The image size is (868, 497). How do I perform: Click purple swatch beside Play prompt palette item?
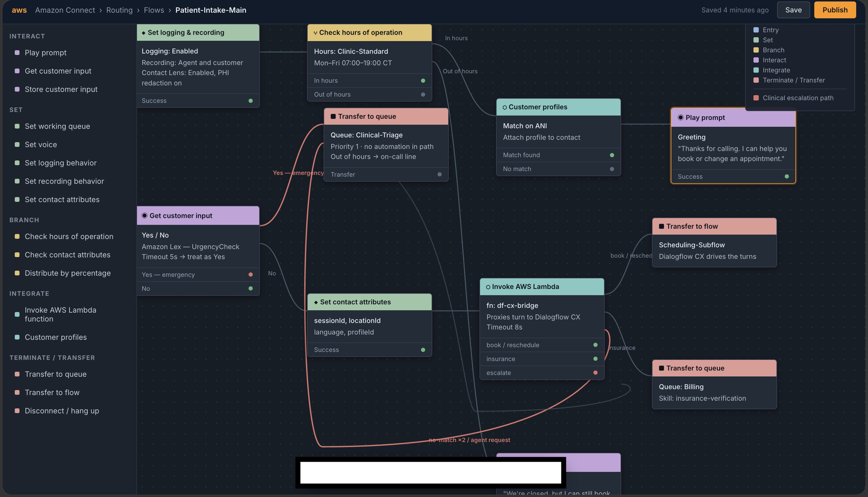click(17, 53)
